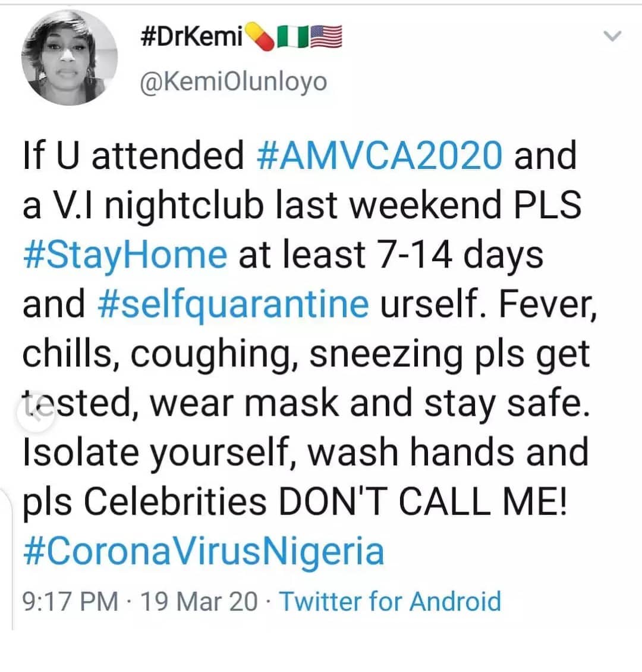Click the word "Celebrities" in tweet
Viewport: 642px width, 672px height.
click(x=175, y=503)
